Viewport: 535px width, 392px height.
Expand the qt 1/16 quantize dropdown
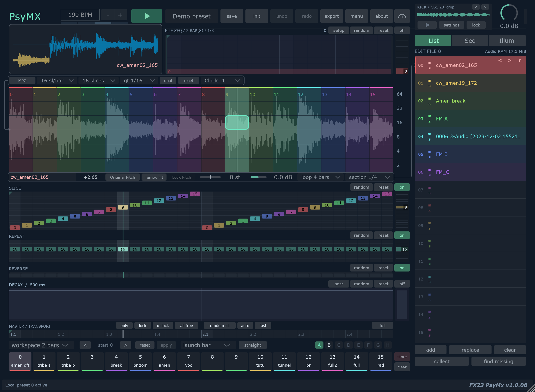pos(139,81)
